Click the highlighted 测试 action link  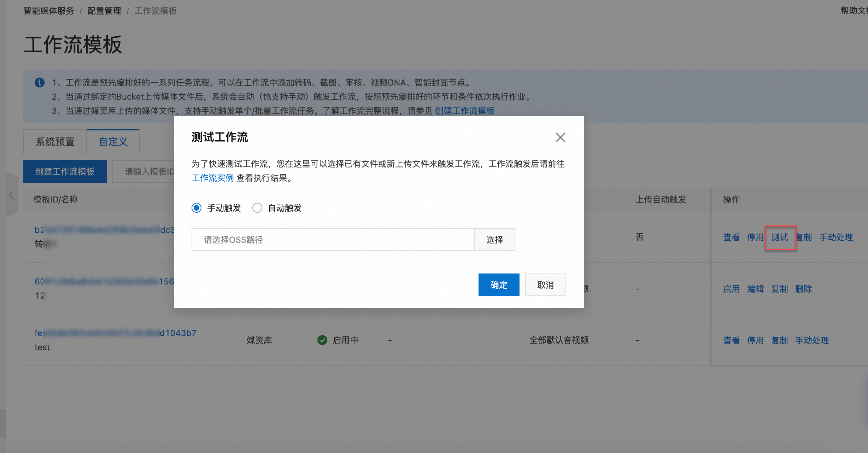[780, 237]
